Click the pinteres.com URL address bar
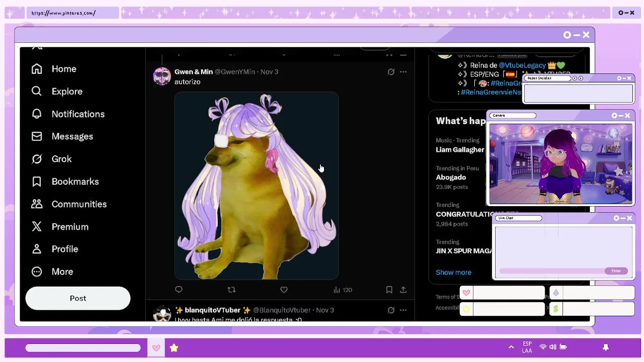Image resolution: width=644 pixels, height=362 pixels. 73,13
